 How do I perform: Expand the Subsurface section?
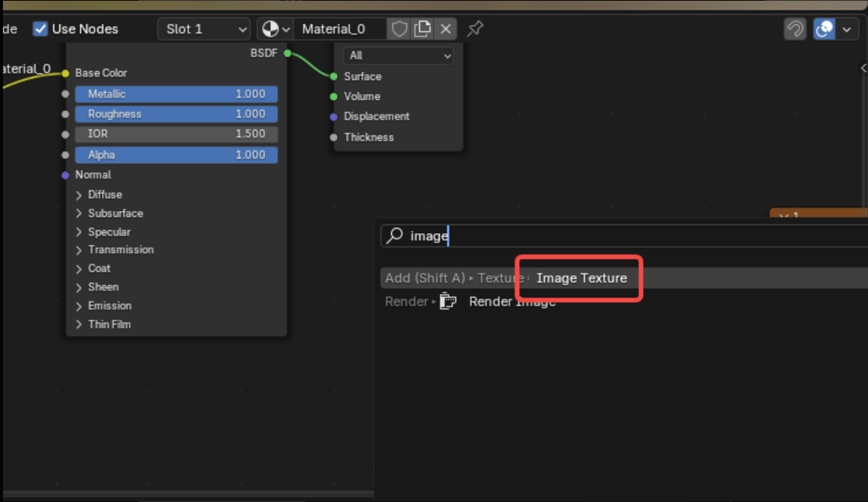tap(79, 213)
